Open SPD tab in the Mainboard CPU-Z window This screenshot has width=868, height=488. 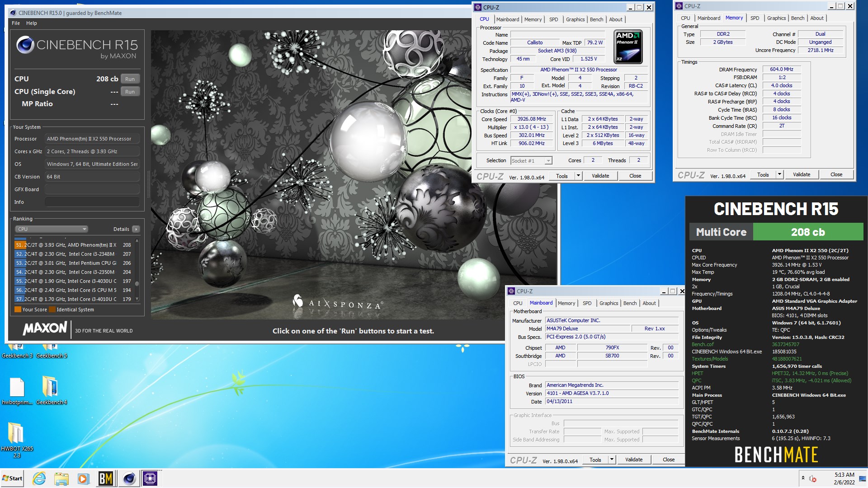coord(587,303)
